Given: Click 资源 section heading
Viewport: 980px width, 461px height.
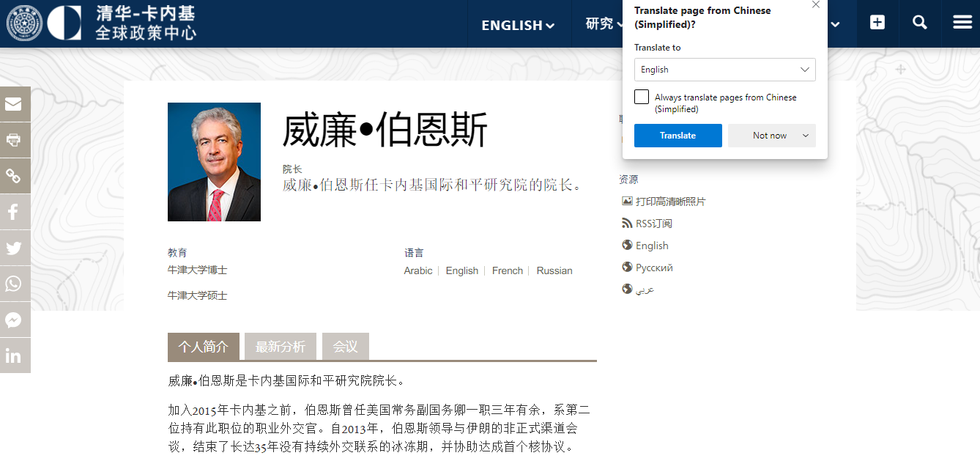Looking at the screenshot, I should point(628,180).
